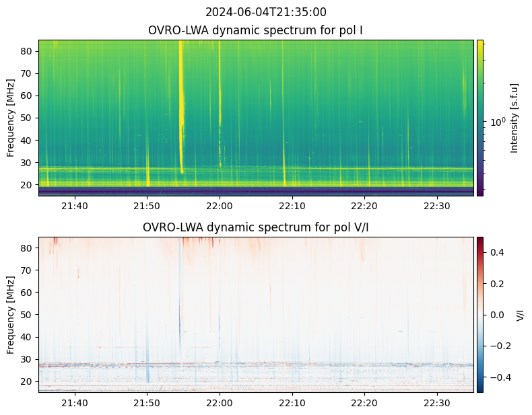Select the title timestamp 2024-06-04T21:35:00
The height and width of the screenshot is (415, 532).
(266, 12)
